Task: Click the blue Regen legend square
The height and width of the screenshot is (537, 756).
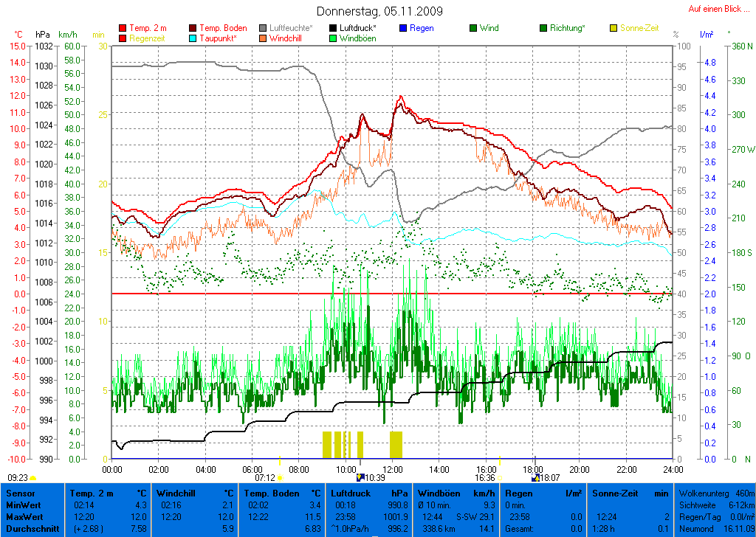Action: coord(403,29)
